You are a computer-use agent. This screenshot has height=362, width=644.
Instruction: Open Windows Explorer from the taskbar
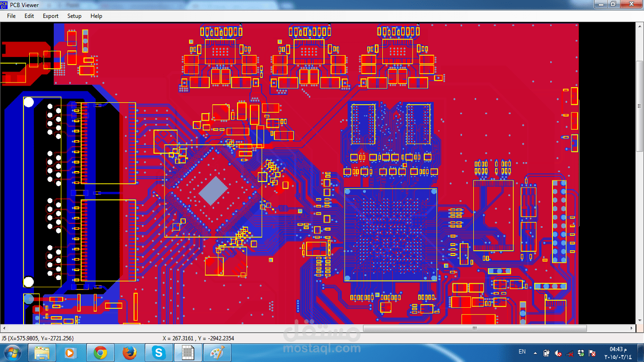[x=42, y=353]
